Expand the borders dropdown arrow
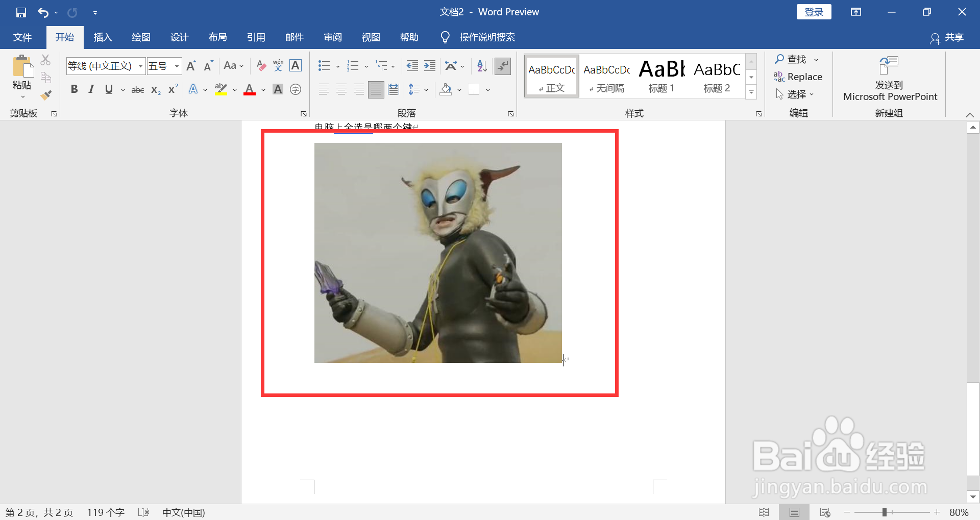 [488, 90]
